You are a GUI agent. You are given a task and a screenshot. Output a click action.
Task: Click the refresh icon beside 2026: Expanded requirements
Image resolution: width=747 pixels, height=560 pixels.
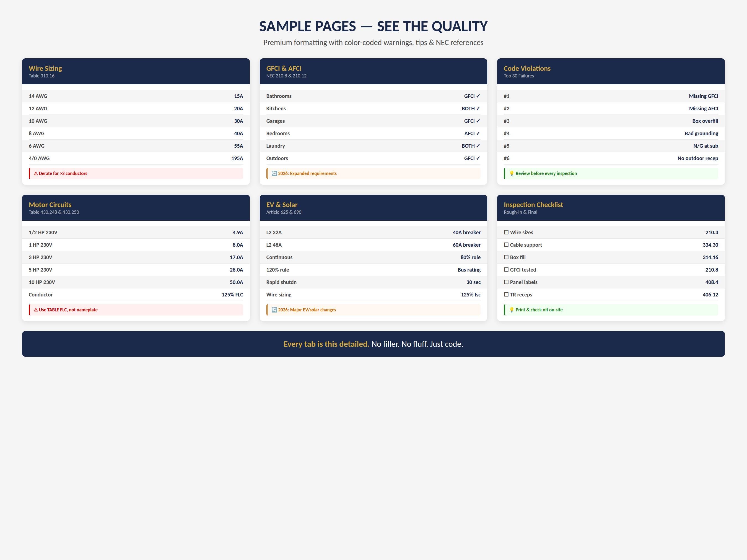tap(274, 173)
